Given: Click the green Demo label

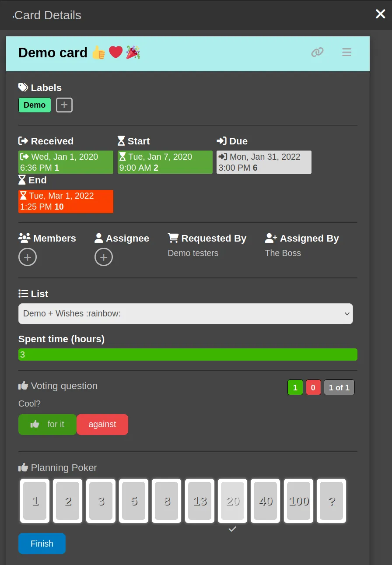Looking at the screenshot, I should pyautogui.click(x=35, y=105).
